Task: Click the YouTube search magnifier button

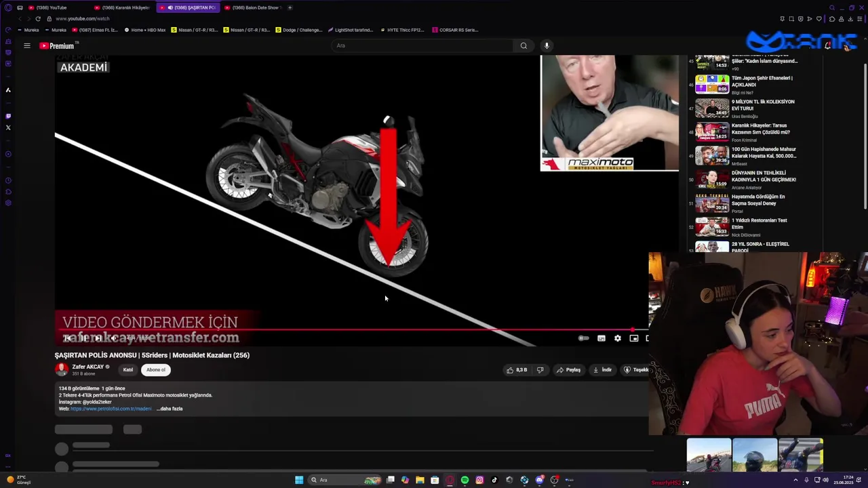Action: coord(524,45)
